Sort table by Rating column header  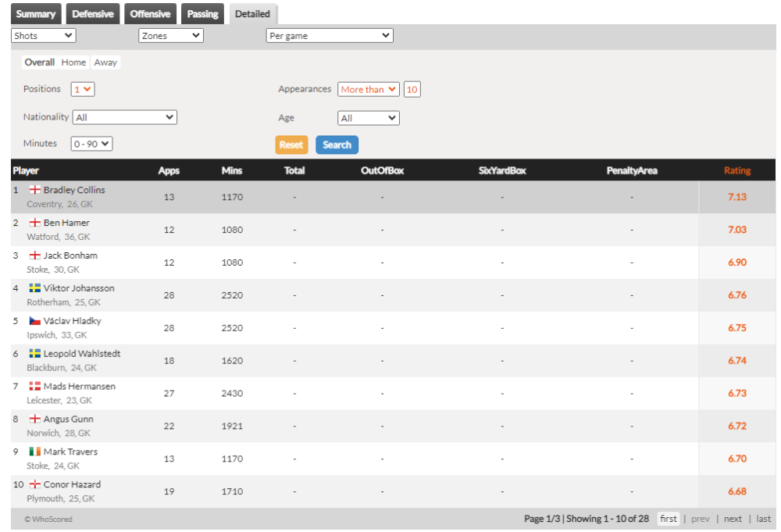pyautogui.click(x=736, y=170)
